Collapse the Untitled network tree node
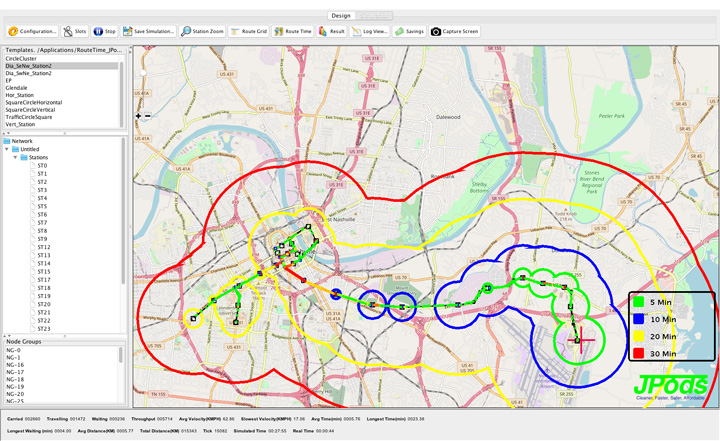This screenshot has height=441, width=720. (x=8, y=149)
